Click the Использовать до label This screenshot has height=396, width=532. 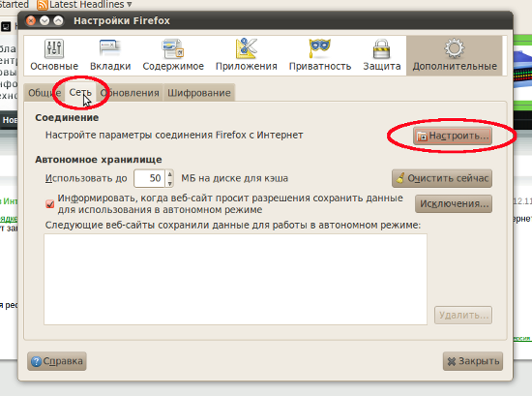(x=86, y=178)
